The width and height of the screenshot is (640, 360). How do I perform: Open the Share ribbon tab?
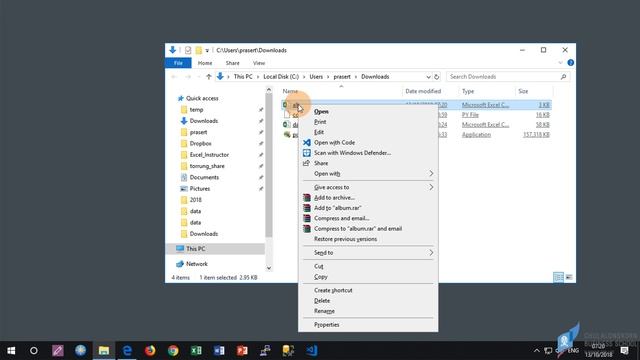pos(232,63)
